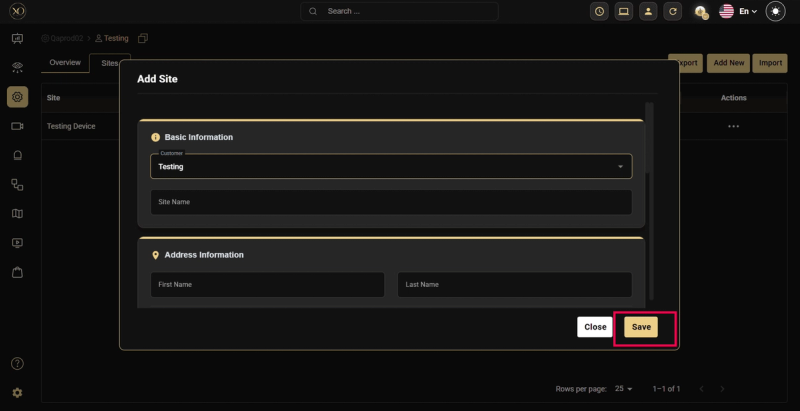
Task: Click the Site column header
Action: tap(54, 98)
